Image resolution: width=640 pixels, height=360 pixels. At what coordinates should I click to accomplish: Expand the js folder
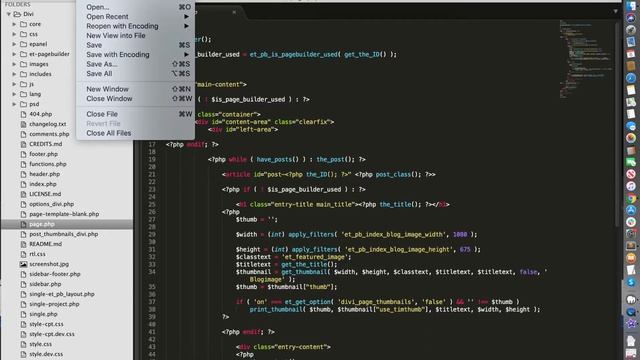[x=14, y=84]
